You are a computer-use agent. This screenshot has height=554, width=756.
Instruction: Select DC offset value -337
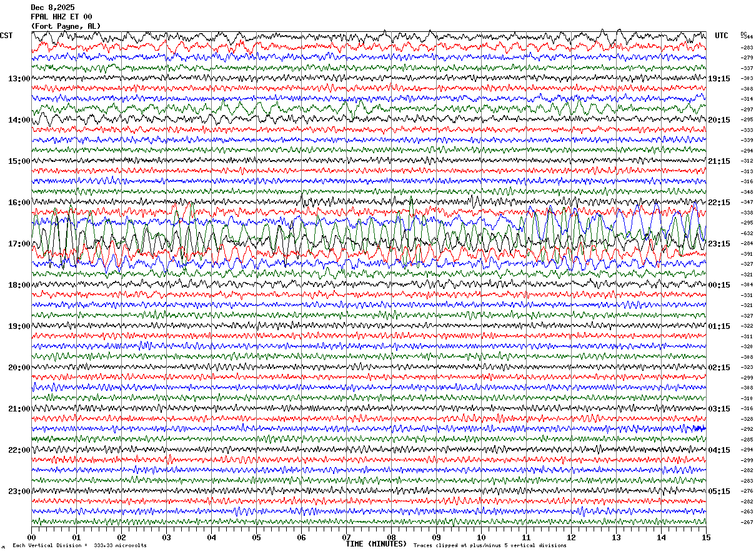click(747, 68)
